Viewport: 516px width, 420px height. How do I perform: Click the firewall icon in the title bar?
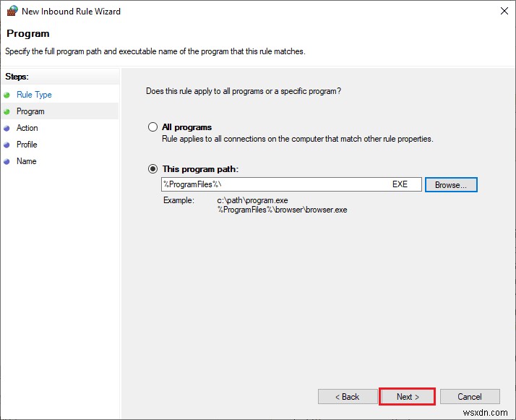pyautogui.click(x=11, y=12)
